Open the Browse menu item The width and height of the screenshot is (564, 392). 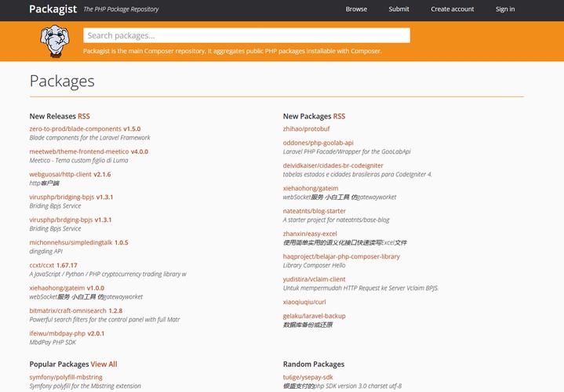[356, 9]
